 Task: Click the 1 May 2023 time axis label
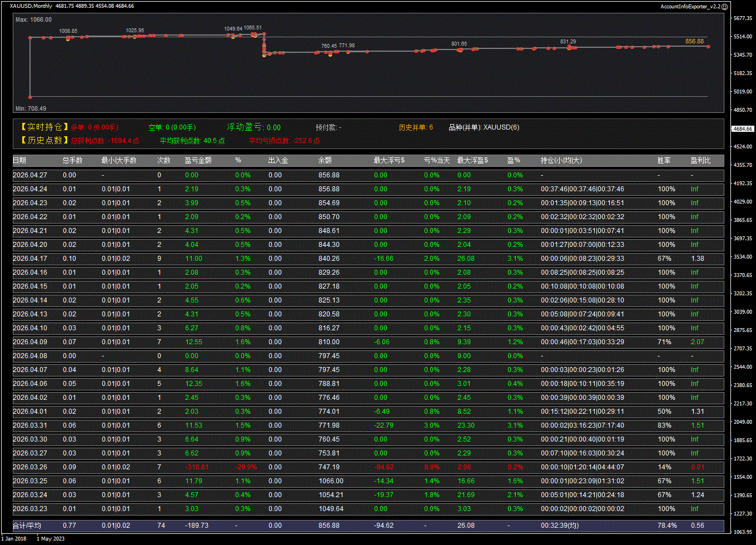(51, 538)
